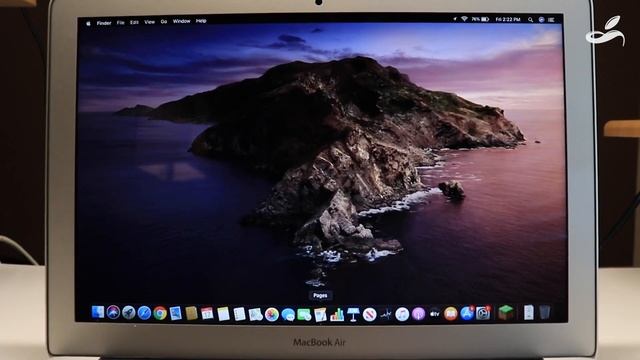
Task: Open the document stack in Dock
Action: coord(529,312)
